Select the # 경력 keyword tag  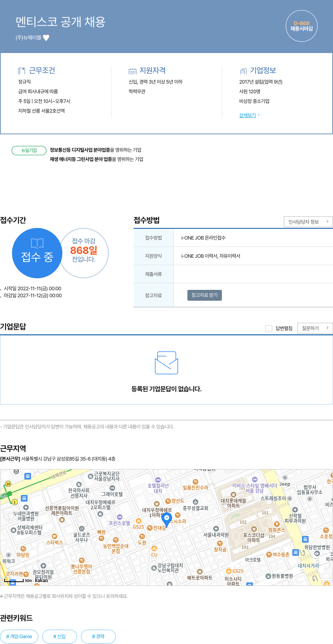click(x=98, y=637)
